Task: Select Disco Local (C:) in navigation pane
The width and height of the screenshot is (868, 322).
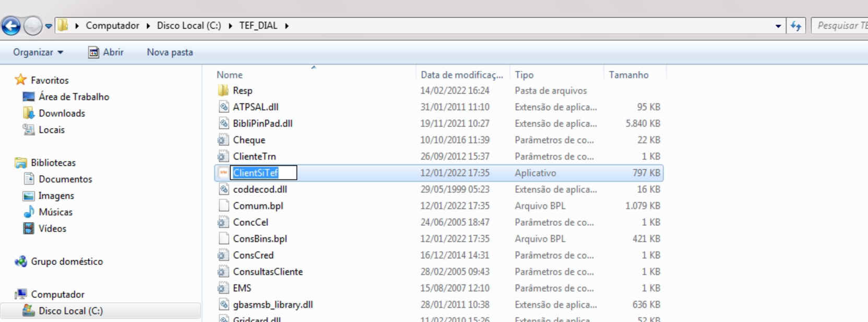Action: click(x=70, y=311)
